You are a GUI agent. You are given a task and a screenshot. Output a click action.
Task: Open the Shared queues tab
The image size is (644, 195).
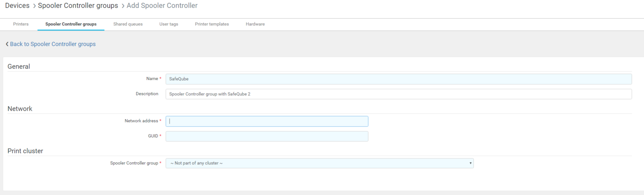(x=128, y=24)
